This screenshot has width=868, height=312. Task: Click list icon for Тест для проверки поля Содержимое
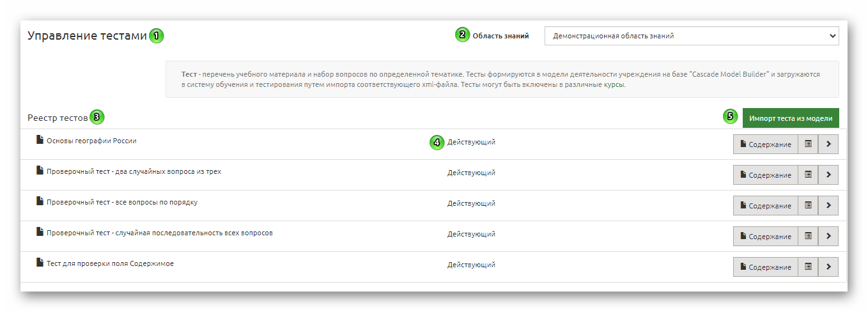(808, 267)
